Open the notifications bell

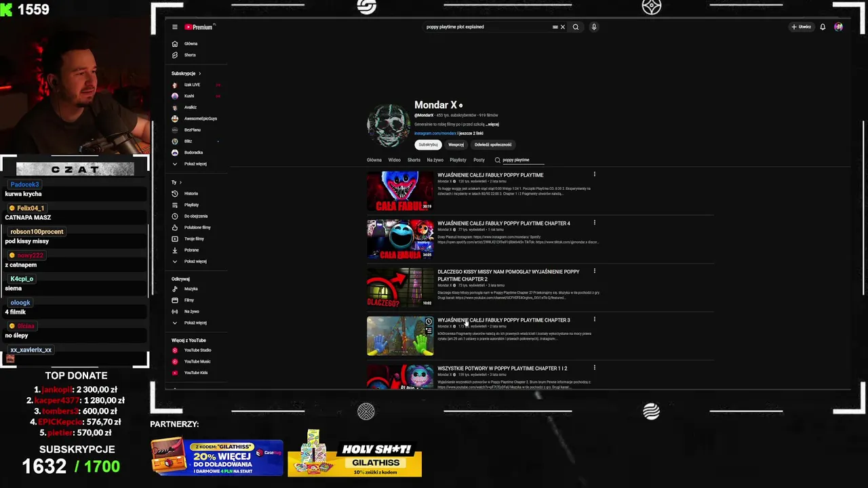coord(823,27)
